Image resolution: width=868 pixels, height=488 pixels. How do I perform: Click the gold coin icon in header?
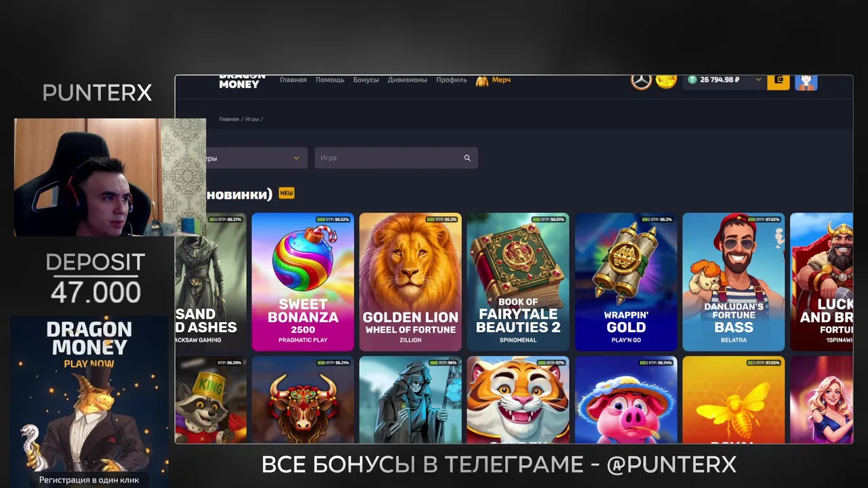(667, 81)
